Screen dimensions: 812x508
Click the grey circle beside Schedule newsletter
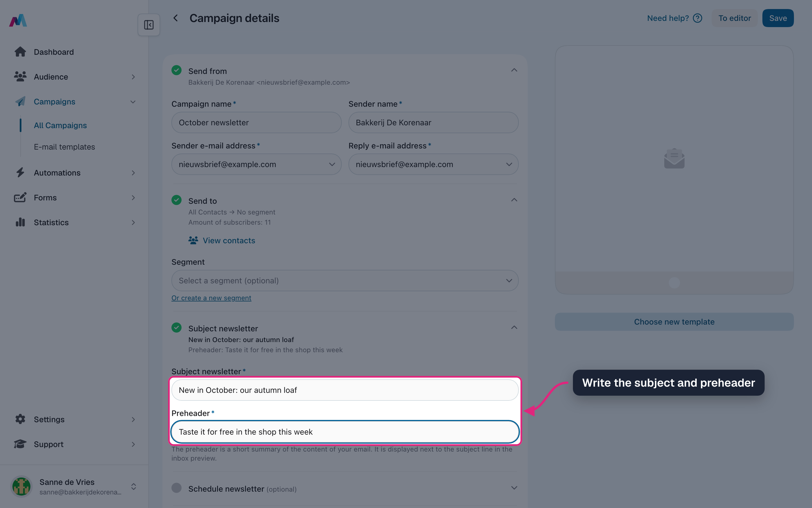176,488
